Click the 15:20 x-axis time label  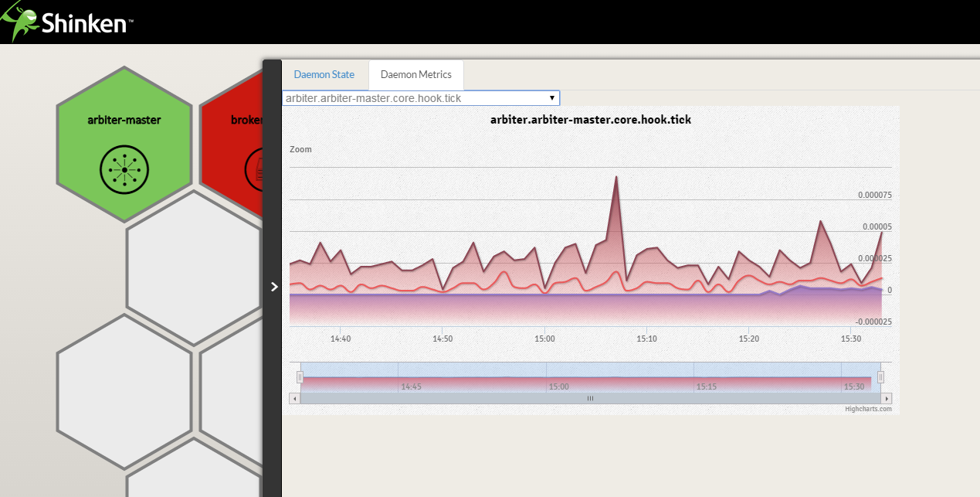click(749, 339)
